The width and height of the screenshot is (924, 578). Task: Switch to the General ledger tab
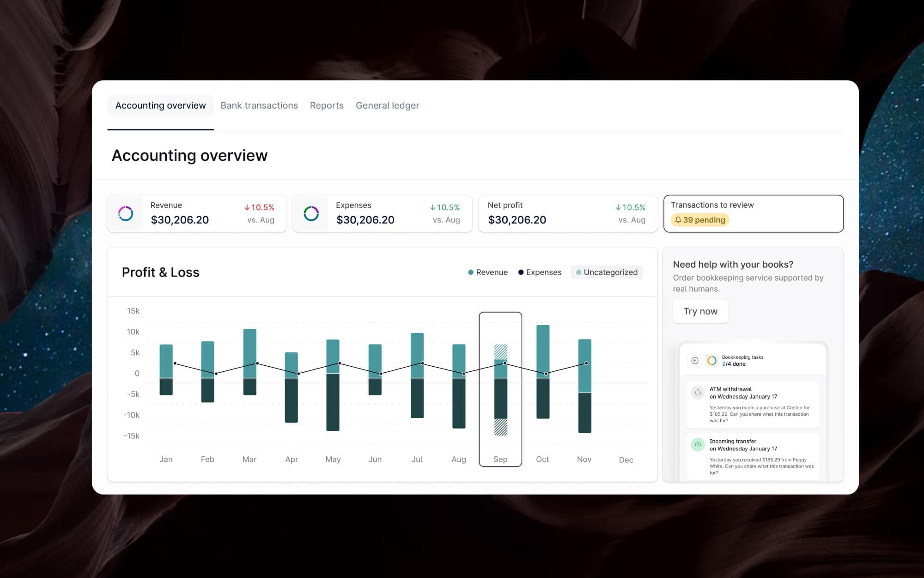387,105
